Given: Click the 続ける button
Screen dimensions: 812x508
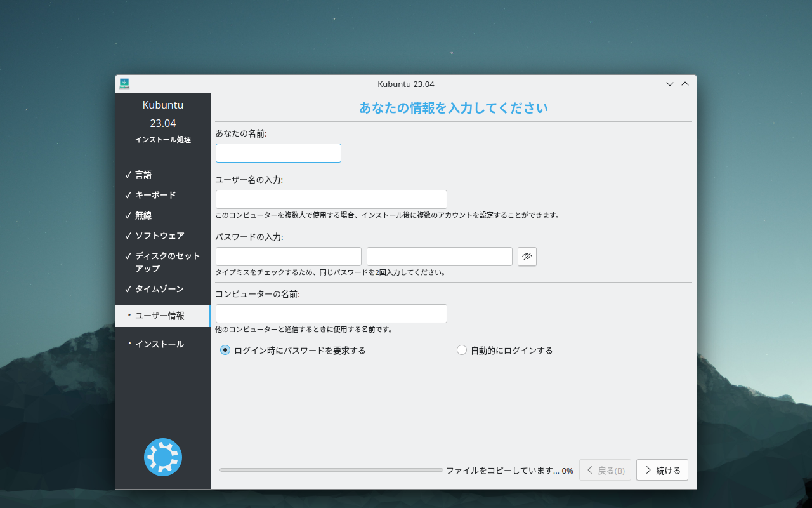Looking at the screenshot, I should (662, 470).
